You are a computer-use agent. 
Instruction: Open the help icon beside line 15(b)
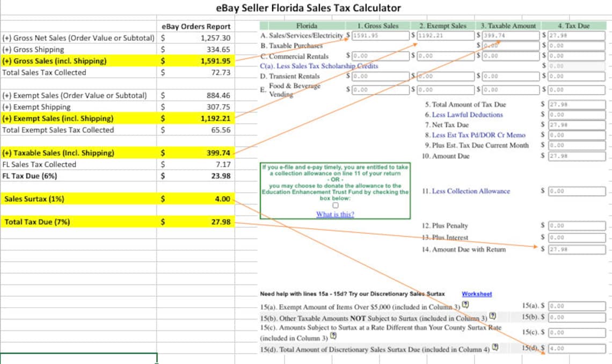tap(492, 315)
